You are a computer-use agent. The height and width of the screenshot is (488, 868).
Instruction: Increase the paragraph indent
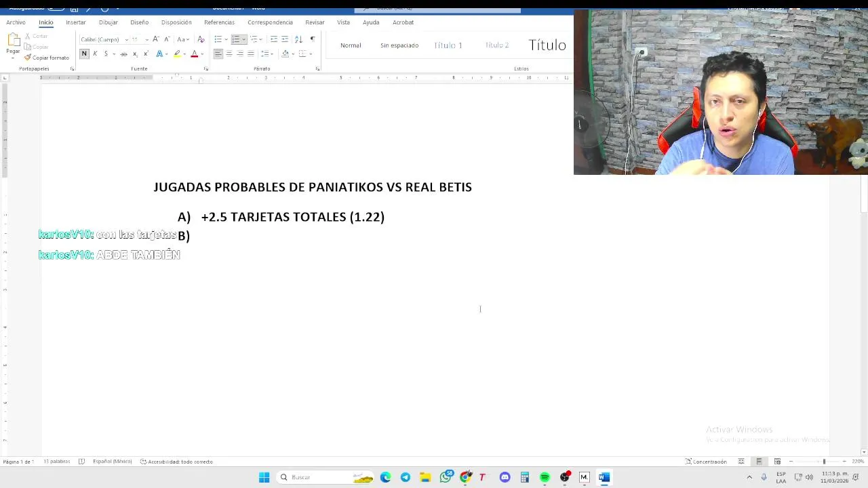[x=285, y=39]
